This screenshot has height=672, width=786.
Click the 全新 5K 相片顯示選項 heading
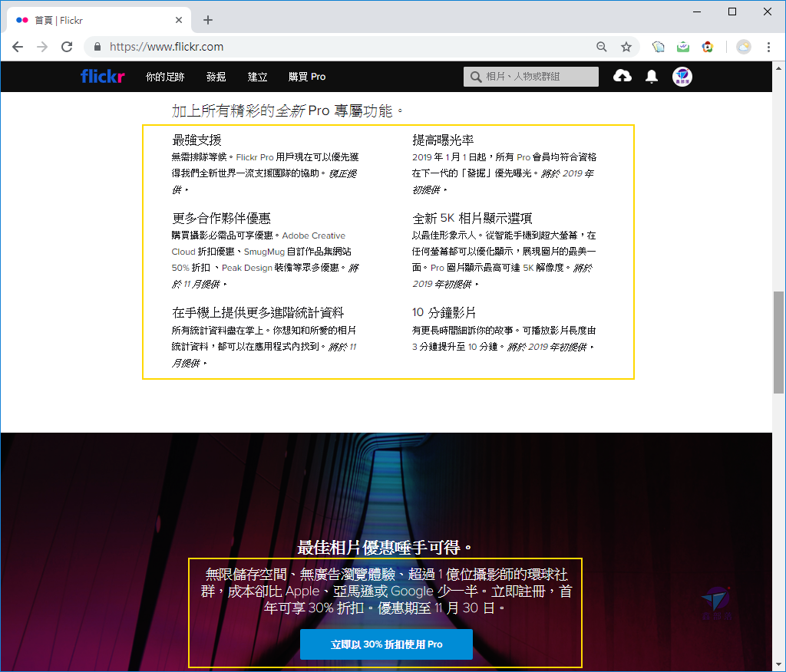pos(472,218)
